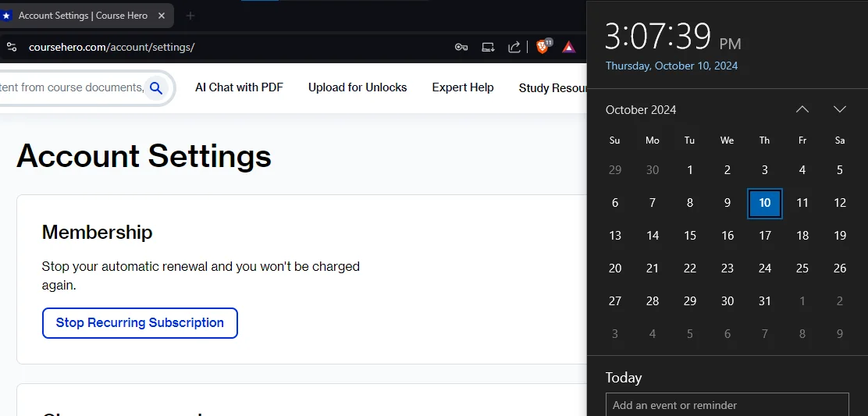Viewport: 868px width, 416px height.
Task: Go to next month in calendar
Action: (x=840, y=109)
